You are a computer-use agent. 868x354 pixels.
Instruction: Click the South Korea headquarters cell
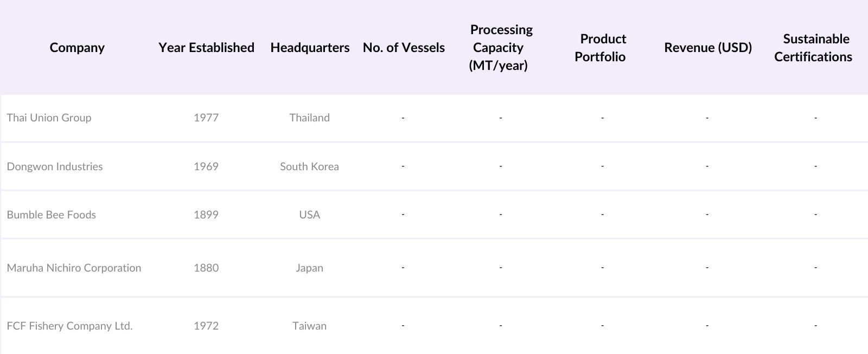click(x=309, y=166)
